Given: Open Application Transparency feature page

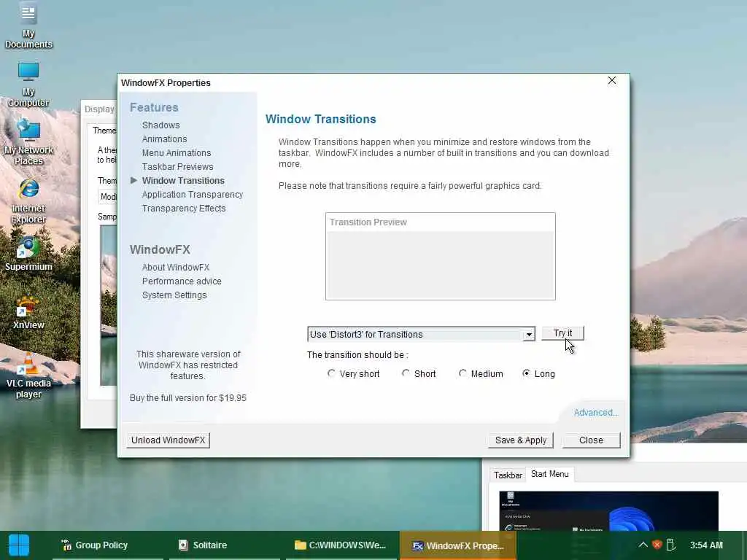Looking at the screenshot, I should (x=193, y=194).
